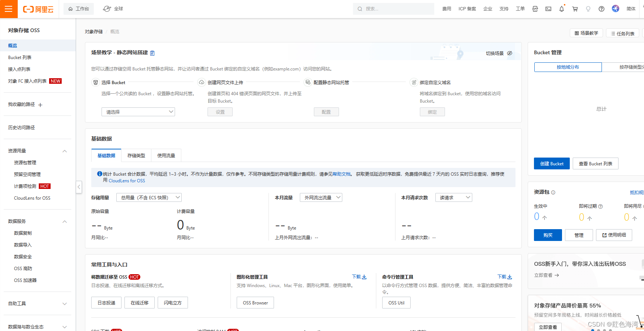644x331 pixels.
Task: Click download icon for 图形化管理工具
Action: 364,277
